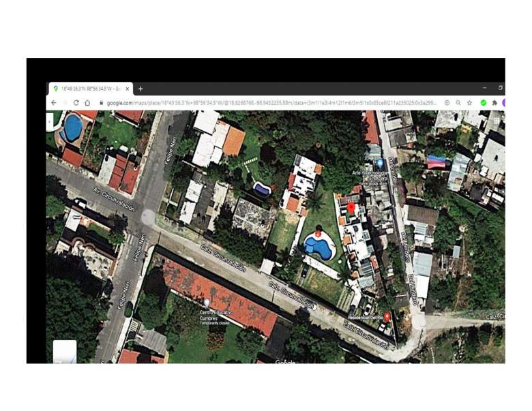532x411 pixels.
Task: Open the map layers thumbnail
Action: (x=65, y=351)
